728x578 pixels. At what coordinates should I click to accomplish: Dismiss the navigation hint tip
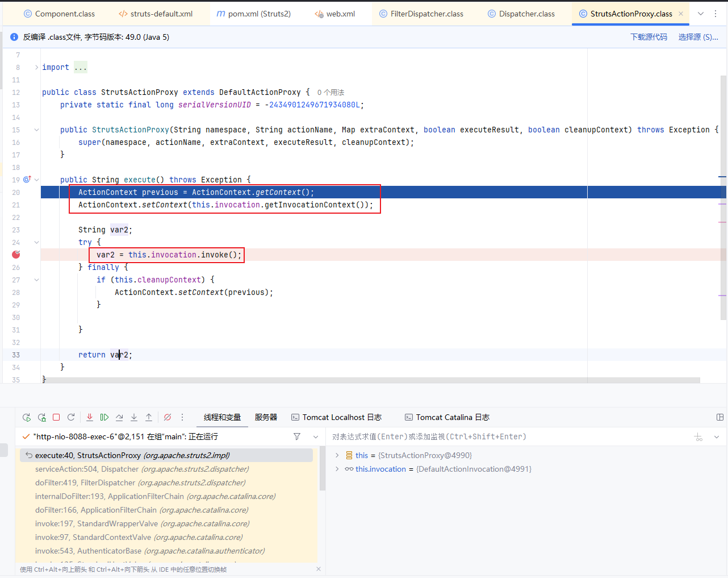point(319,569)
